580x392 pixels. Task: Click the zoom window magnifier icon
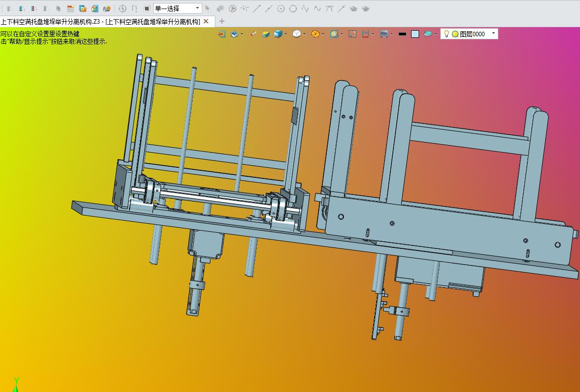tap(334, 34)
